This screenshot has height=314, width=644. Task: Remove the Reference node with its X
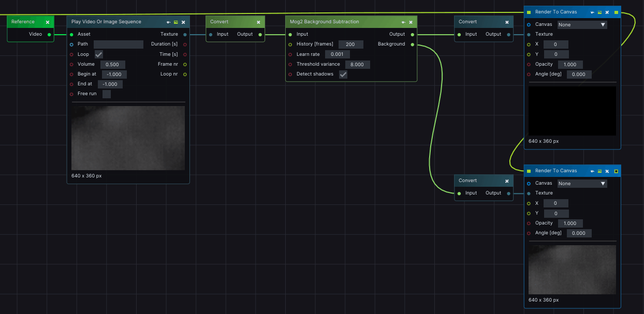pyautogui.click(x=48, y=22)
